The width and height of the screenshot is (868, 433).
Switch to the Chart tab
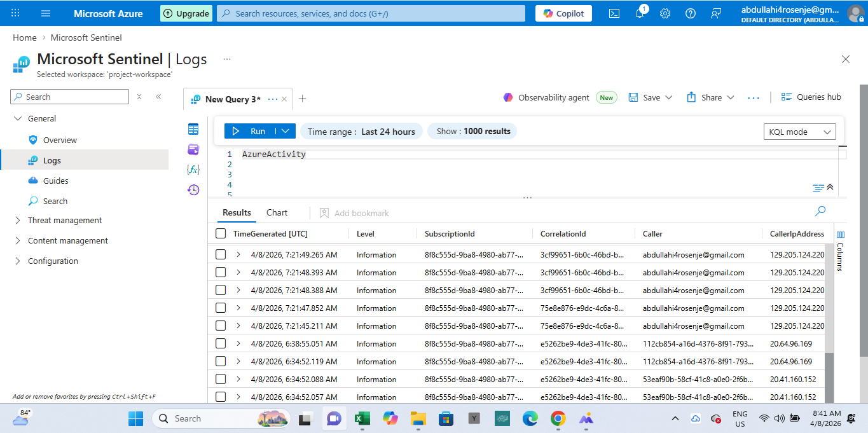tap(277, 213)
